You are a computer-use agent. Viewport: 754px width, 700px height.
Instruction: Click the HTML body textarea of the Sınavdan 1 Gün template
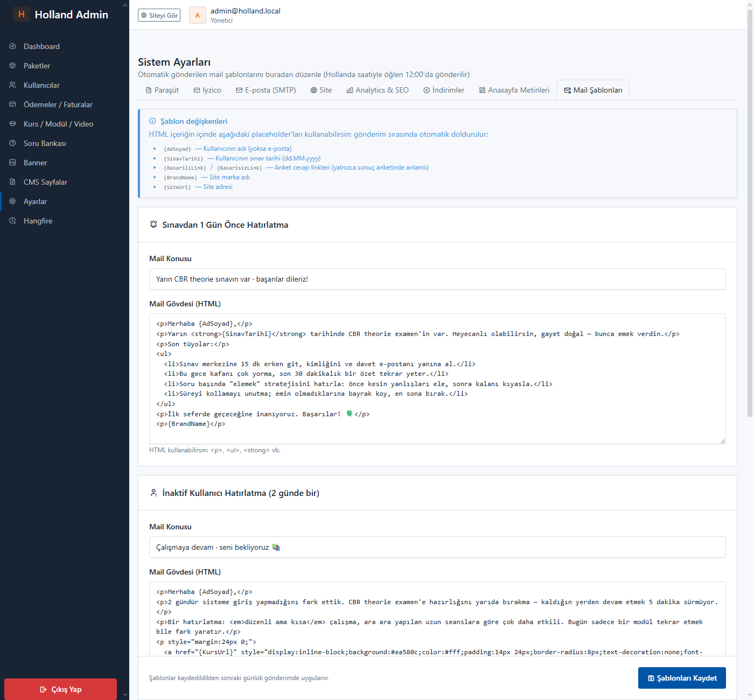(x=437, y=379)
